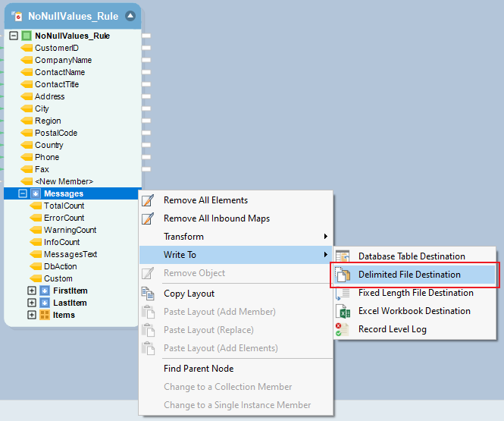Select the CustomerID field

pos(57,48)
